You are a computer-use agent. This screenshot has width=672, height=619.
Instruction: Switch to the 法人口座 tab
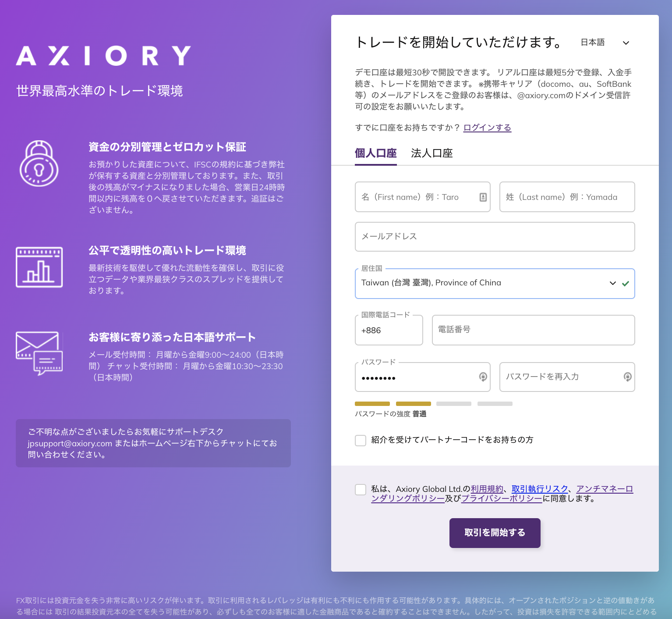[x=431, y=153]
